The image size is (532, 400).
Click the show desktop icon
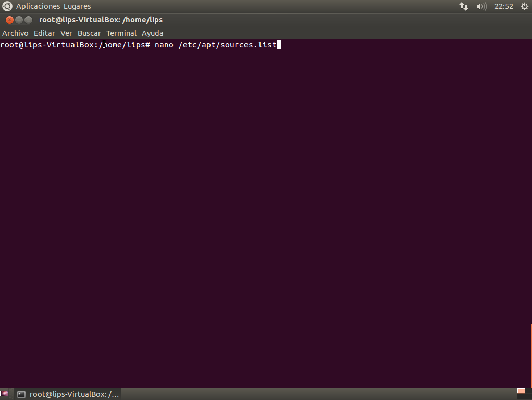5,394
